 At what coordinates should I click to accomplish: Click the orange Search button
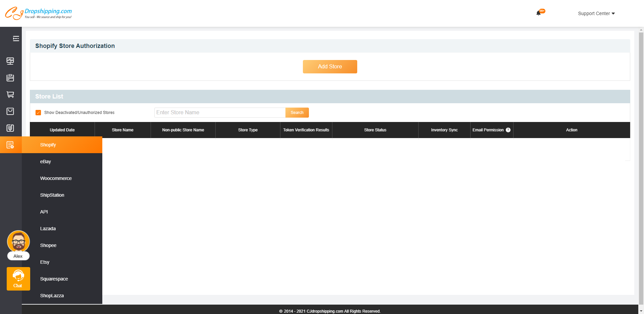(x=297, y=113)
